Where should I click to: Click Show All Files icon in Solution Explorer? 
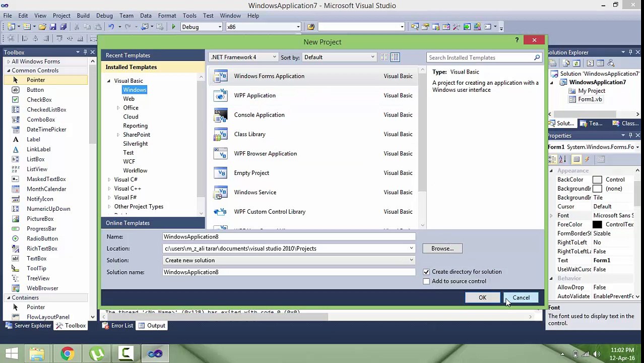565,63
